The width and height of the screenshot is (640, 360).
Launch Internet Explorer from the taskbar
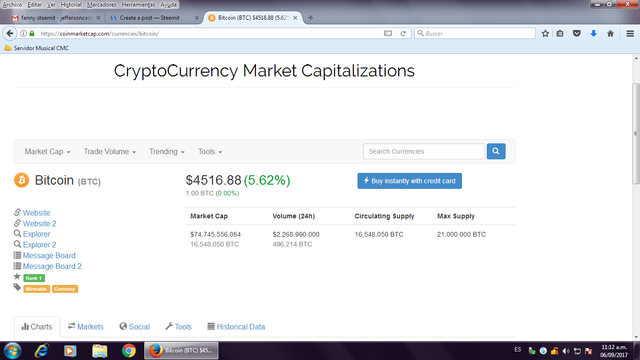[42, 351]
